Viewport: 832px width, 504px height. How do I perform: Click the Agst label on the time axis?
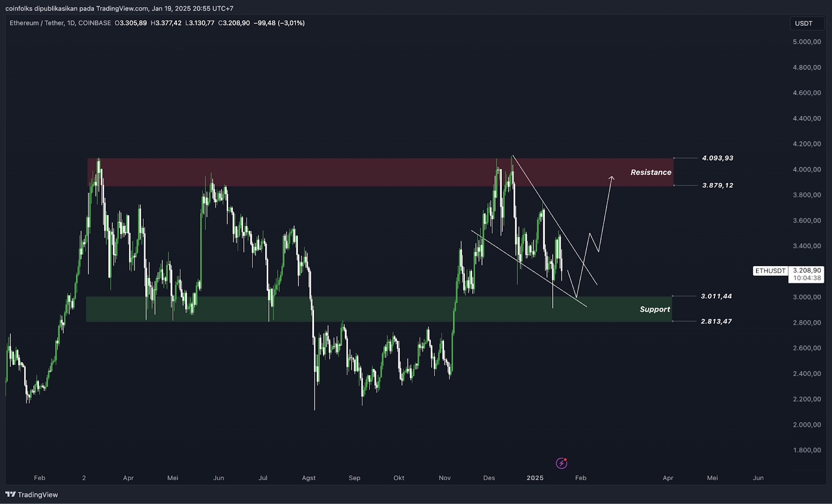click(309, 478)
